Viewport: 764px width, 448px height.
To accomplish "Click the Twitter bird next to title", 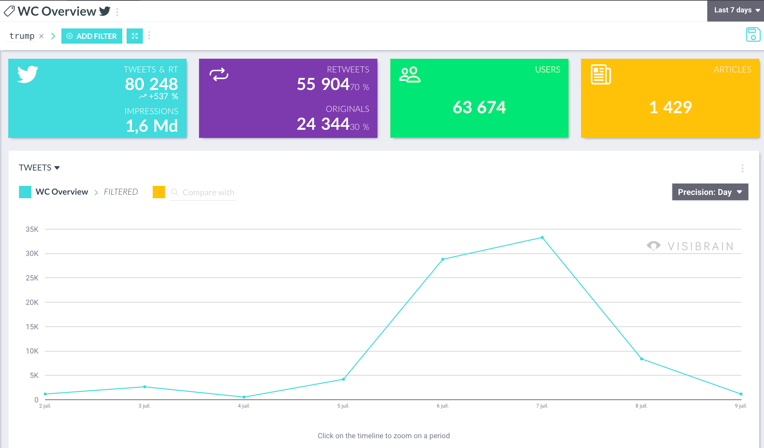I will click(x=105, y=11).
